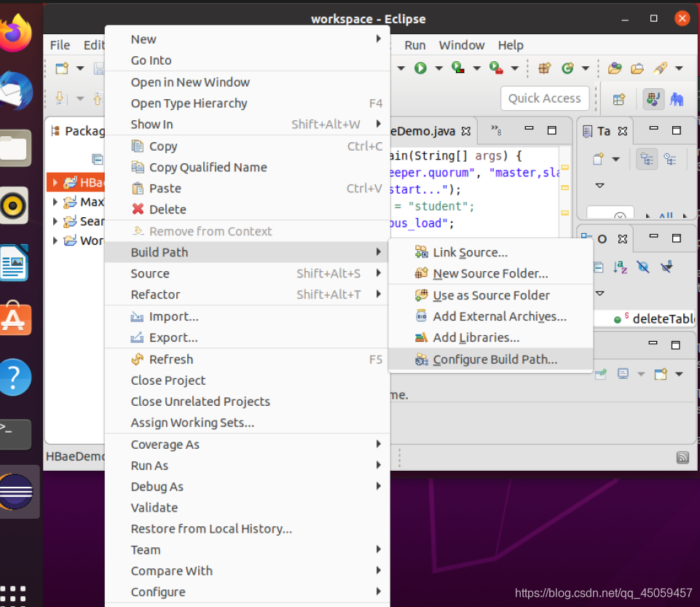Select the Java perspective icon

coord(653,98)
